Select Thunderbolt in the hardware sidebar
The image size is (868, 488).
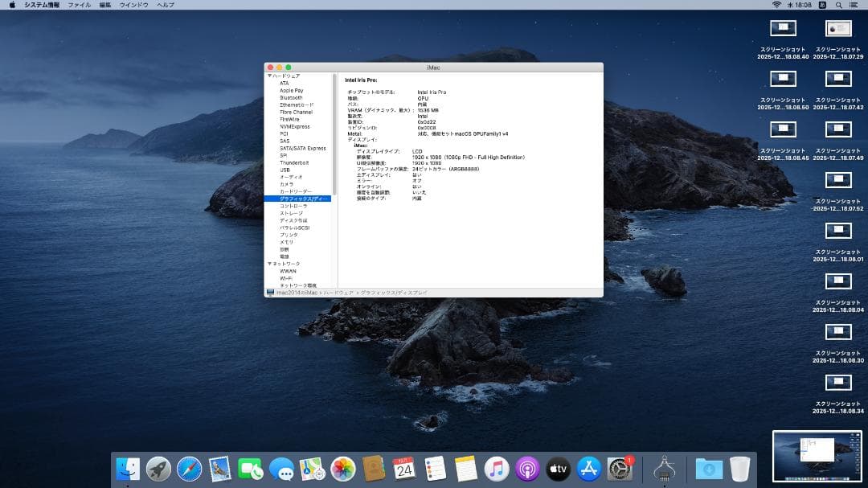tap(295, 162)
